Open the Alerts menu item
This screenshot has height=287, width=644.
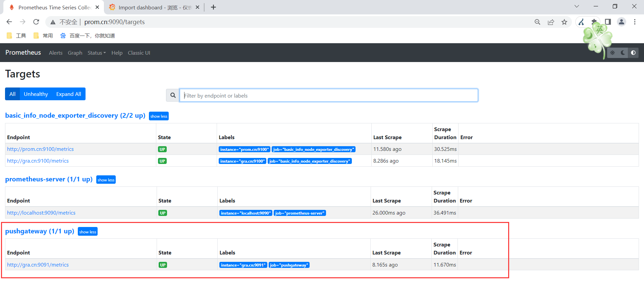(56, 53)
